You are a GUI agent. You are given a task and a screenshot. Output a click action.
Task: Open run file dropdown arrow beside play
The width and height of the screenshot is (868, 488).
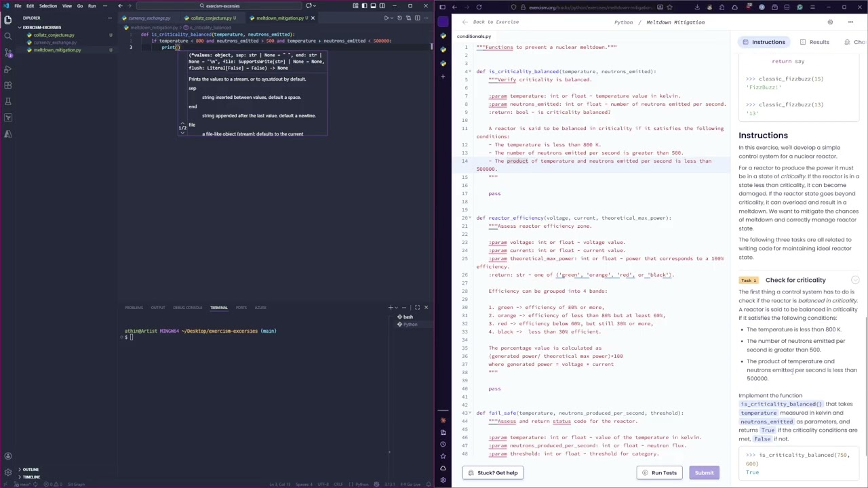coord(393,18)
